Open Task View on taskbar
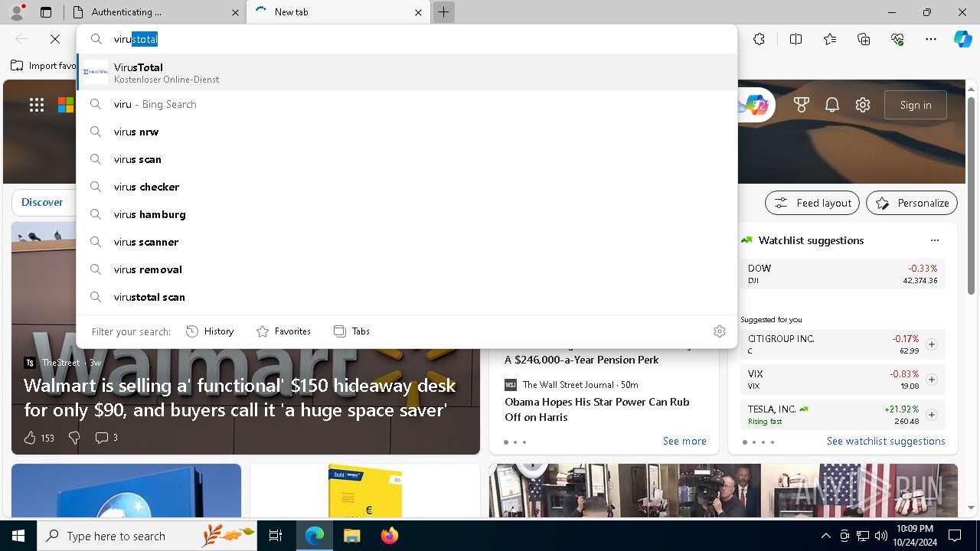The width and height of the screenshot is (980, 551). click(x=276, y=536)
